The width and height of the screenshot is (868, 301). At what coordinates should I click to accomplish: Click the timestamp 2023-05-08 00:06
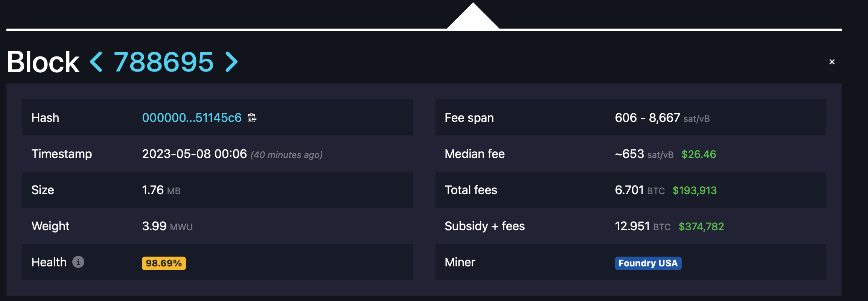click(x=194, y=154)
